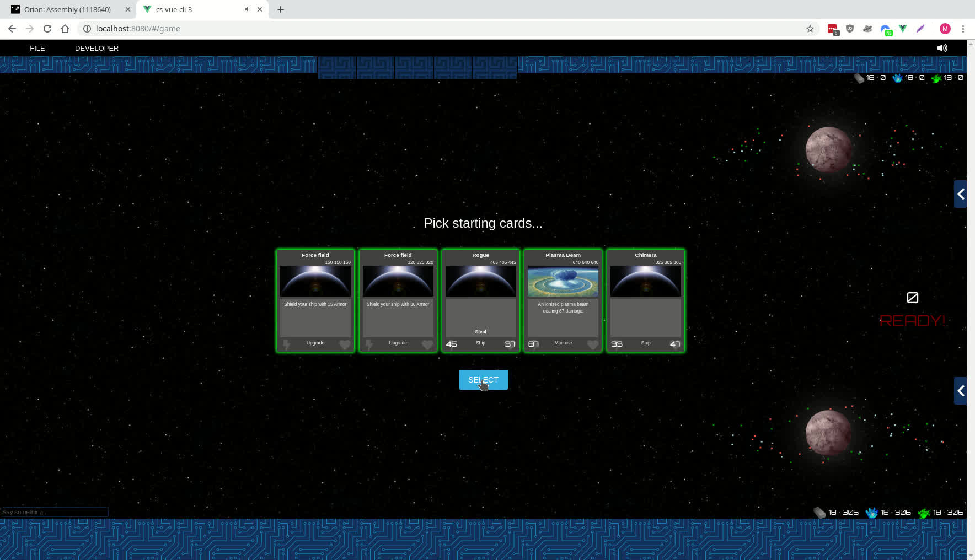Expand the upper right side panel chevron
Screen dimensions: 975x560
pyautogui.click(x=960, y=194)
